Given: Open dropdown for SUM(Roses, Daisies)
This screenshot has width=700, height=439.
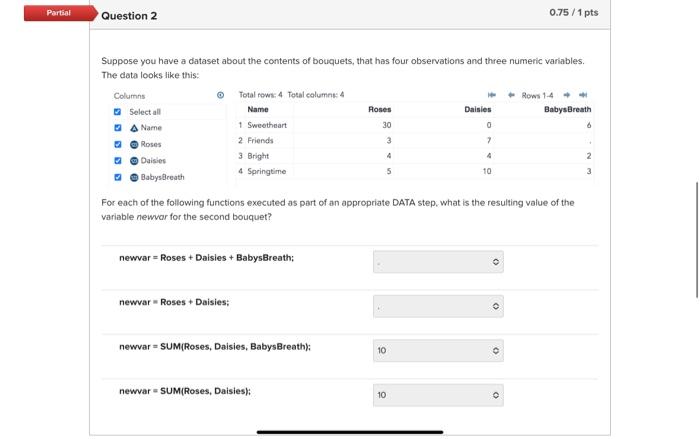Looking at the screenshot, I should click(438, 395).
